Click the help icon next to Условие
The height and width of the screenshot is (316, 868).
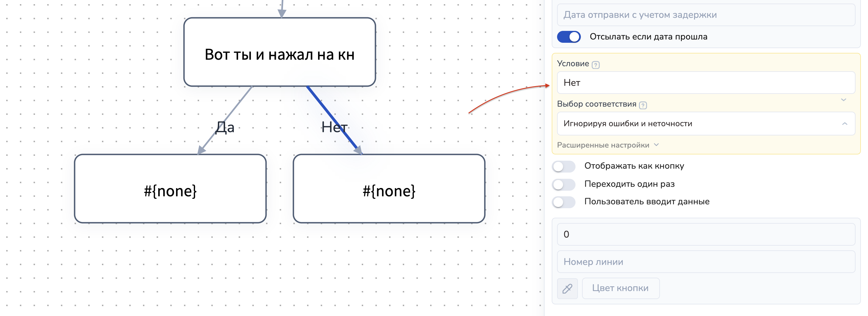tap(595, 65)
